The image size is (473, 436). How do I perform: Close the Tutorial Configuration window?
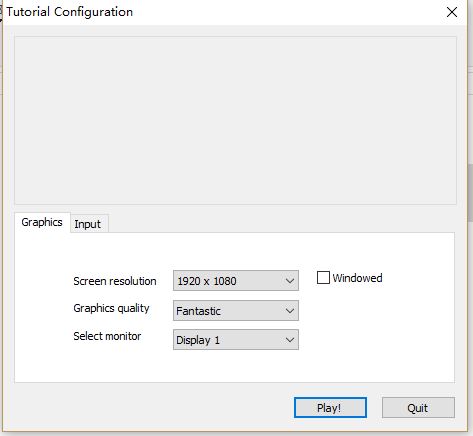(452, 12)
